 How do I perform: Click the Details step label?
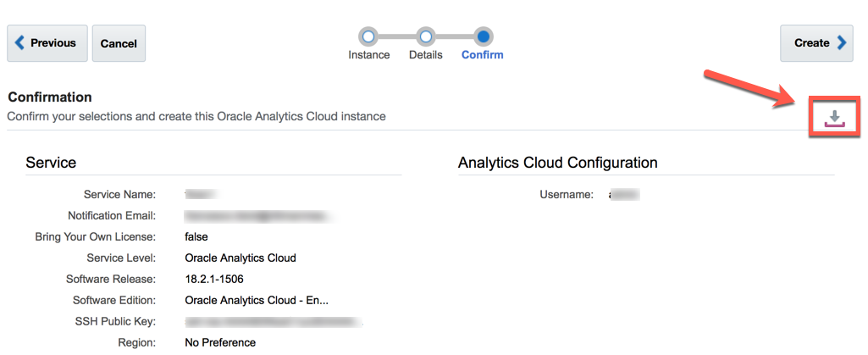coord(426,55)
